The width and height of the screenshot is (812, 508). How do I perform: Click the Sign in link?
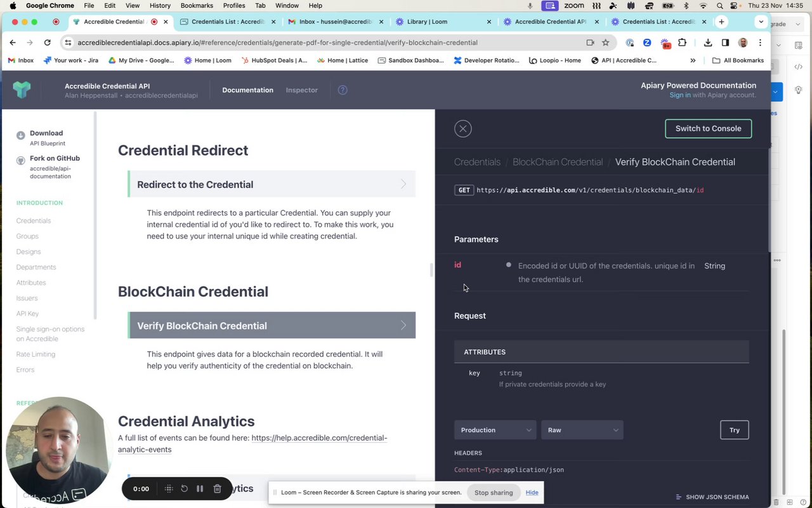(x=680, y=95)
